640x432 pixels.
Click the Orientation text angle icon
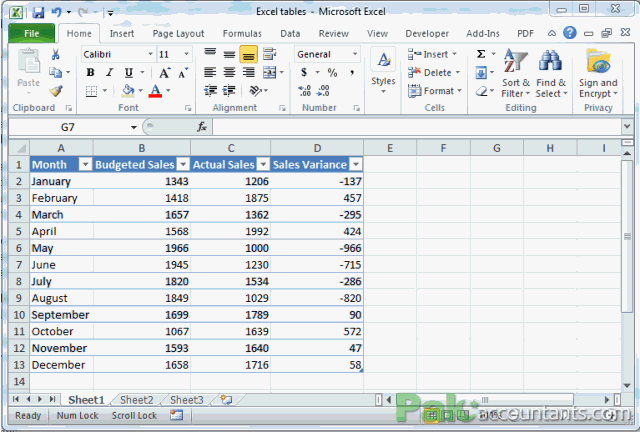coord(256,90)
